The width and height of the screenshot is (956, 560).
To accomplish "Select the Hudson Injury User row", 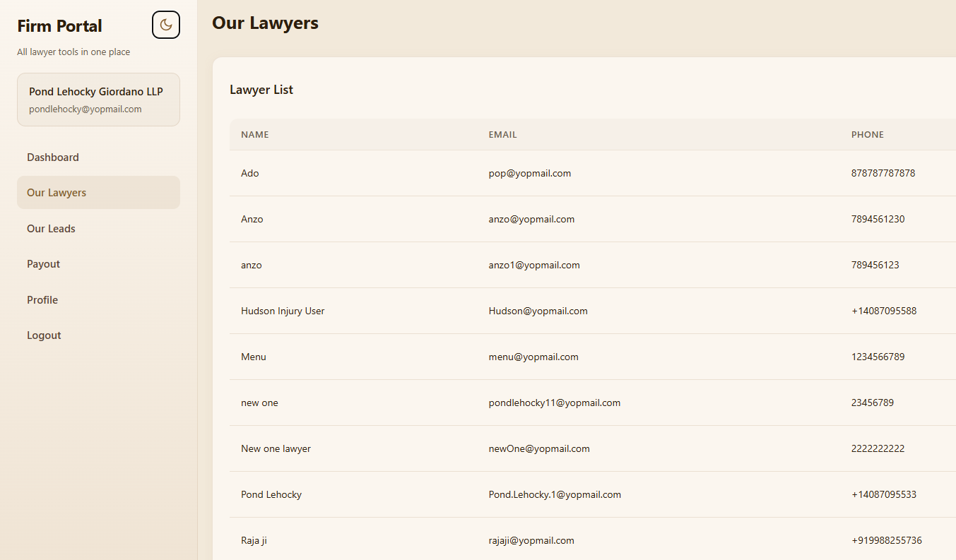I will click(283, 311).
